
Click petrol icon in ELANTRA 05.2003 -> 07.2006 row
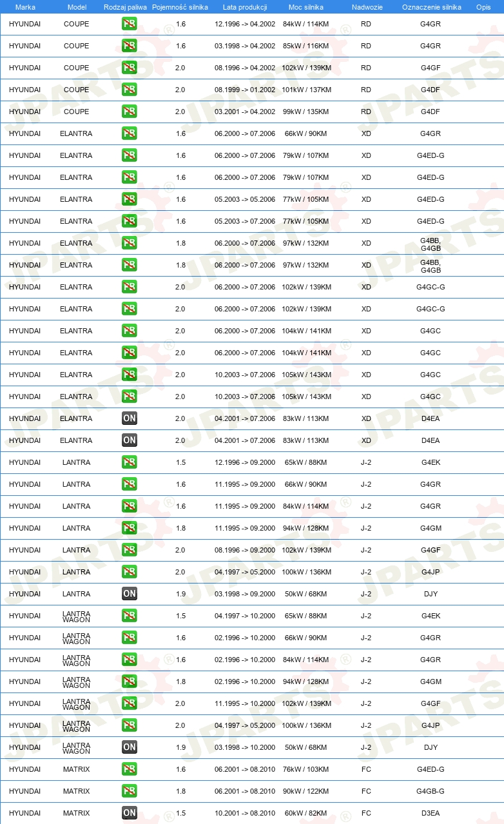point(129,221)
